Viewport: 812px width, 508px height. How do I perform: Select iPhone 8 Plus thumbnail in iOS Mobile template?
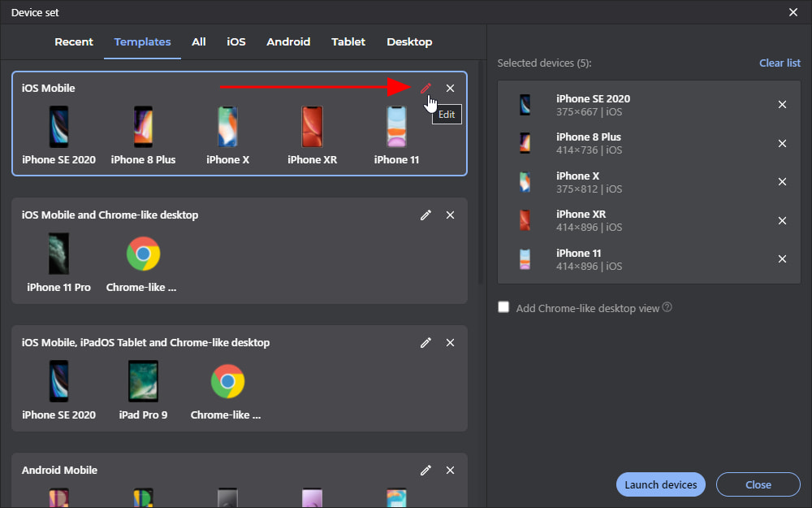coord(143,127)
